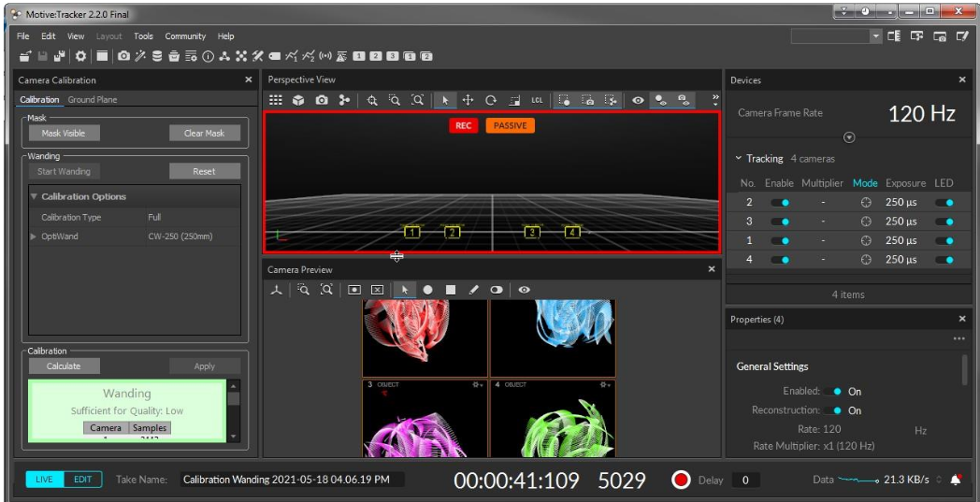Select the rotate tool in Perspective View
Screen dimensions: 980x502
pos(491,100)
